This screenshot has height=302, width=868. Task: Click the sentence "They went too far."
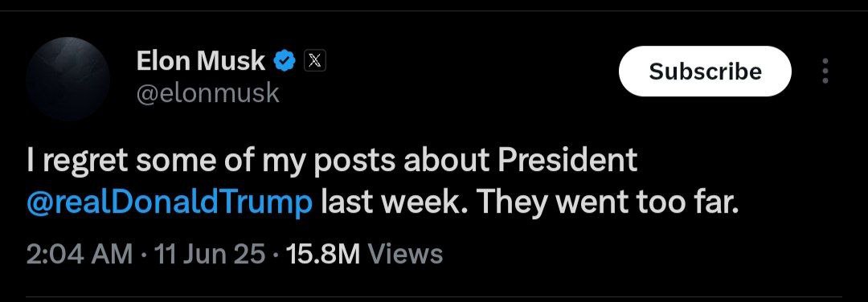608,203
